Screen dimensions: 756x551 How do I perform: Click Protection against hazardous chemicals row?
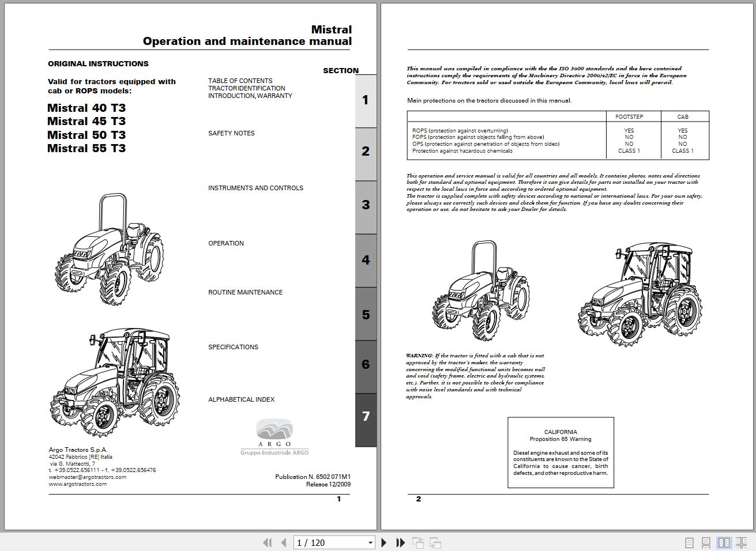pyautogui.click(x=559, y=151)
